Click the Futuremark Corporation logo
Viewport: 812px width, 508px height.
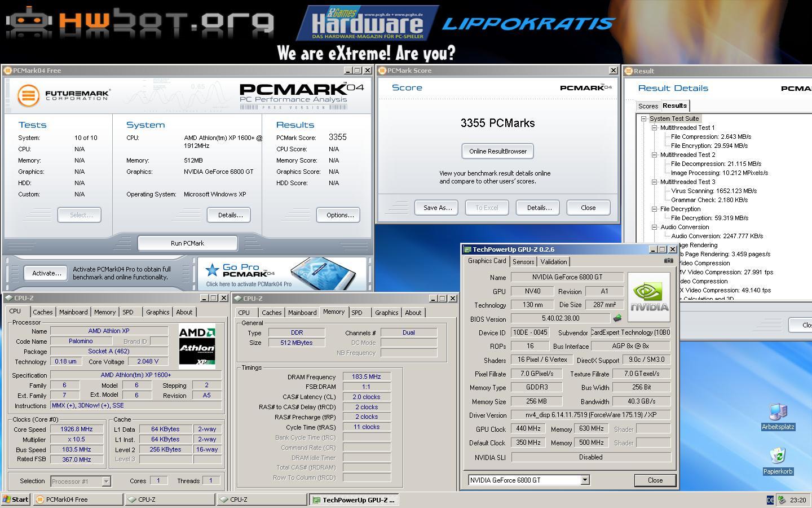coord(63,95)
